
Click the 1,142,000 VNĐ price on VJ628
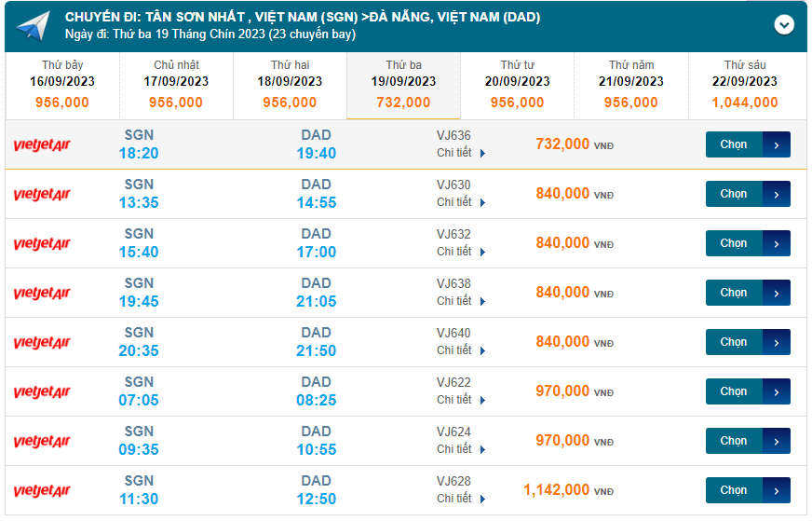coord(557,490)
